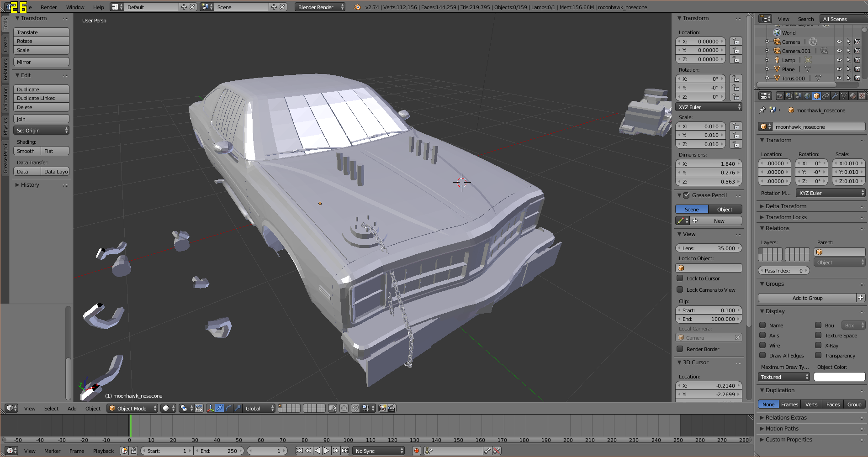Click the OpenGL render image camera icon

(382, 408)
